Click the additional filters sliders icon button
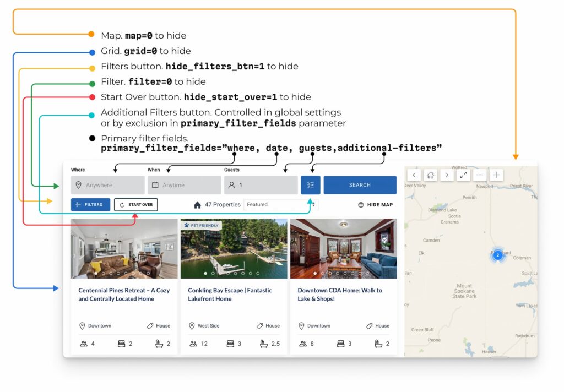This screenshot has width=564, height=392. pyautogui.click(x=310, y=185)
